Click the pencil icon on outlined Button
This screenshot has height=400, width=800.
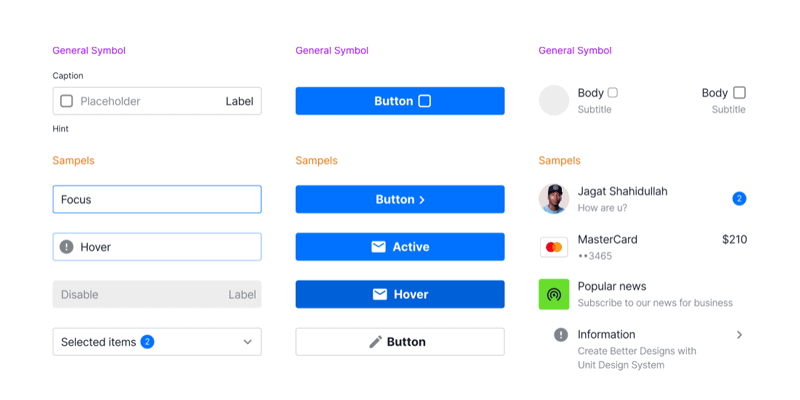point(376,342)
